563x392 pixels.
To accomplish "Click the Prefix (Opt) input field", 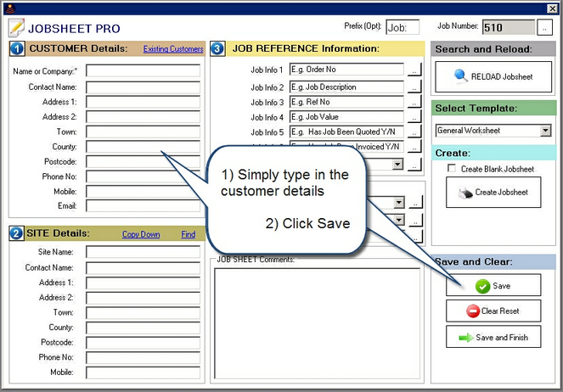I will pos(403,27).
